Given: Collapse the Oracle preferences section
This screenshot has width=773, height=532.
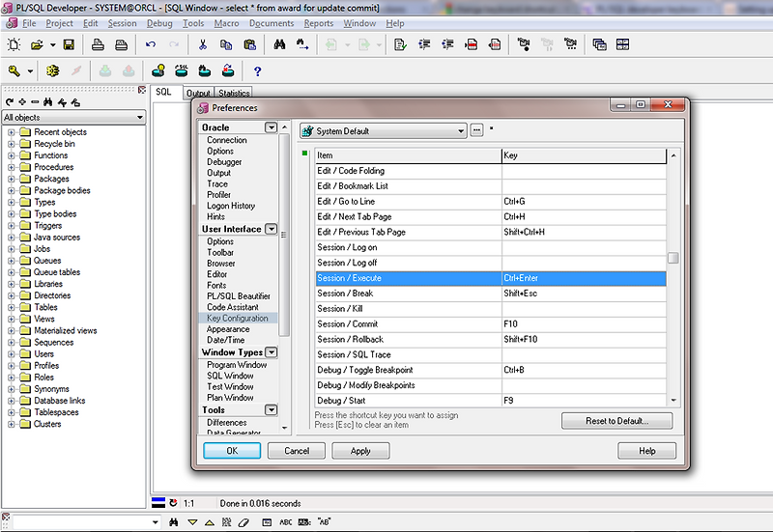Looking at the screenshot, I should point(272,127).
